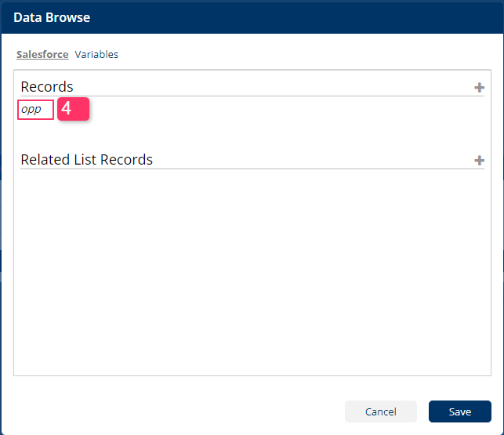Click the bottom border of the records panel
The image size is (504, 435).
coord(251,375)
